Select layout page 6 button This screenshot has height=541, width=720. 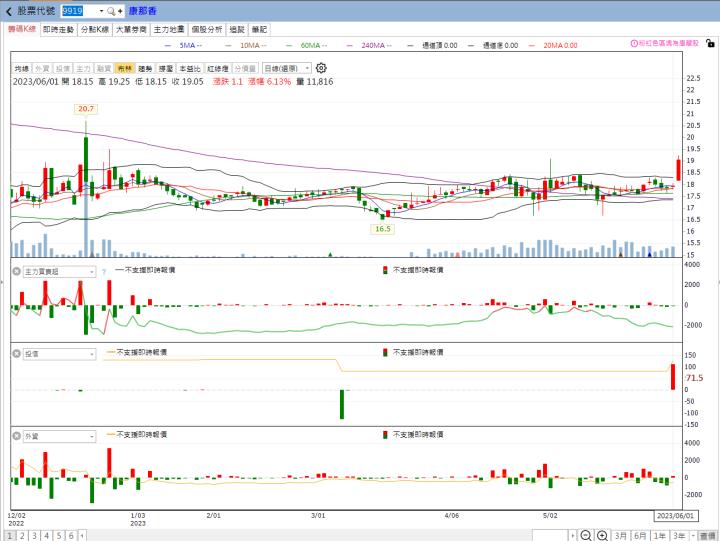tap(71, 535)
